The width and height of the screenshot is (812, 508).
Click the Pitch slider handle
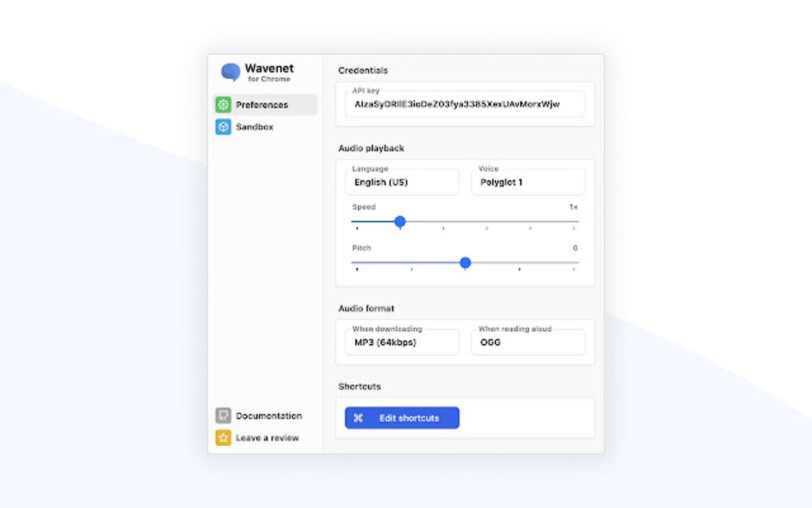pos(465,263)
